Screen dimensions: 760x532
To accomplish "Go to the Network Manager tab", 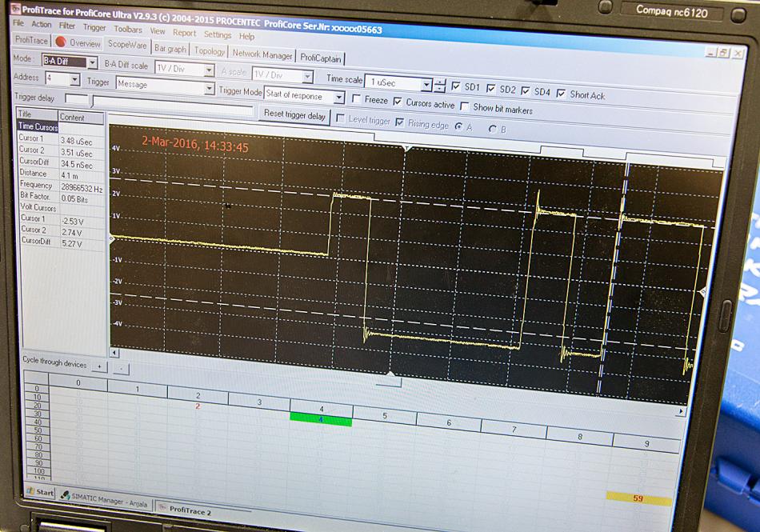I will [x=262, y=54].
